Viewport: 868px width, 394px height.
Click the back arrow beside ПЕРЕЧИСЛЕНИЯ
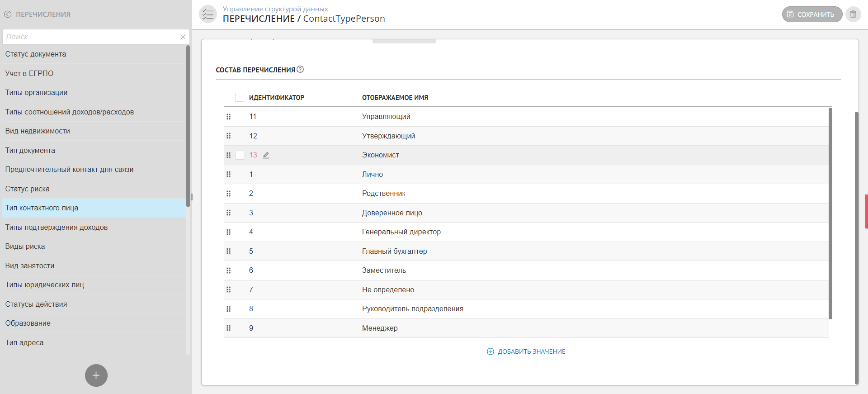tap(8, 14)
